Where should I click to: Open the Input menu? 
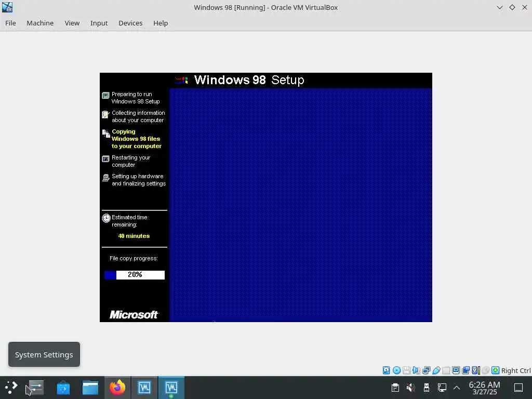pyautogui.click(x=99, y=23)
